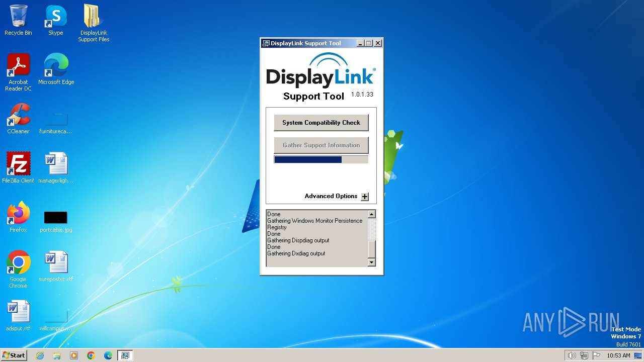Close the DisplayLink Support Tool window
The image size is (644, 362).
click(x=378, y=43)
